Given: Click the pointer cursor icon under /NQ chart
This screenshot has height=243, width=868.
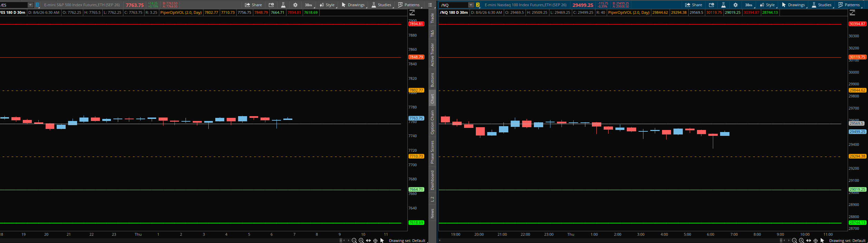Looking at the screenshot, I should pyautogui.click(x=822, y=241).
